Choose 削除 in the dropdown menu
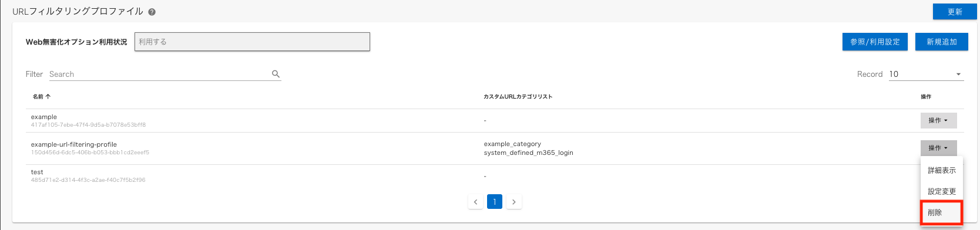Viewport: 980px width, 230px height. coord(941,212)
